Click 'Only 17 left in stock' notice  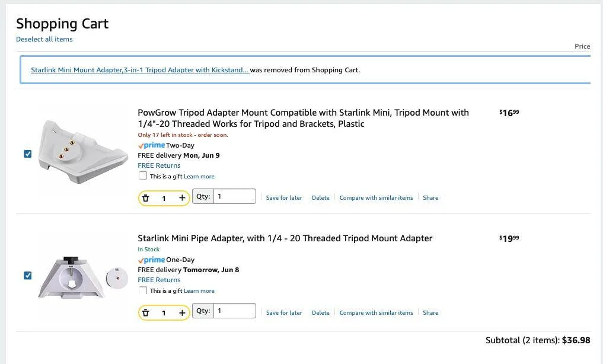coord(183,135)
